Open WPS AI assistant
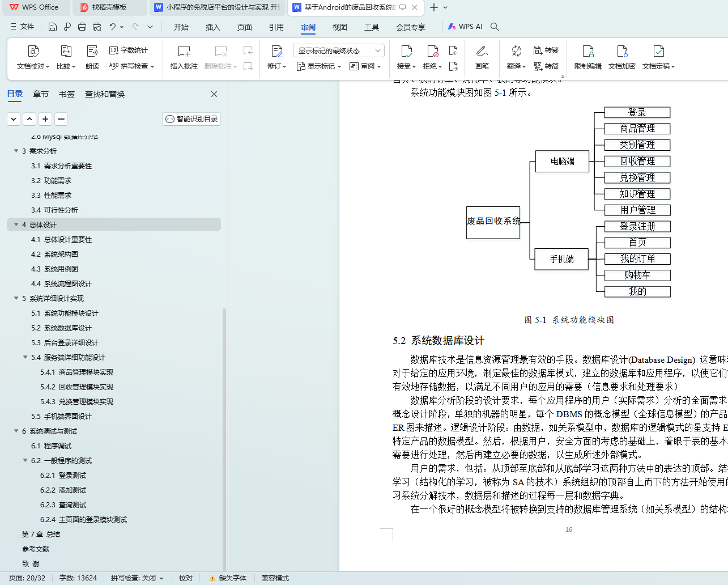This screenshot has height=585, width=728. (465, 27)
